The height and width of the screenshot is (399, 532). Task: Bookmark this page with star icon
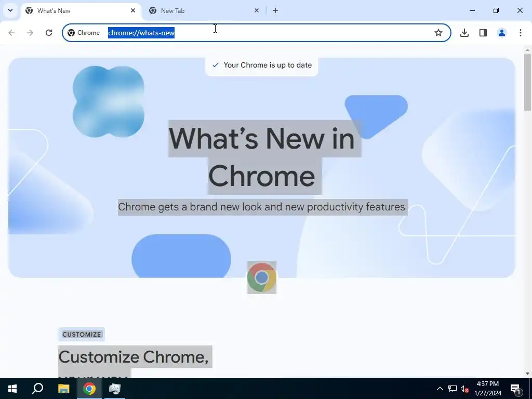click(x=438, y=33)
